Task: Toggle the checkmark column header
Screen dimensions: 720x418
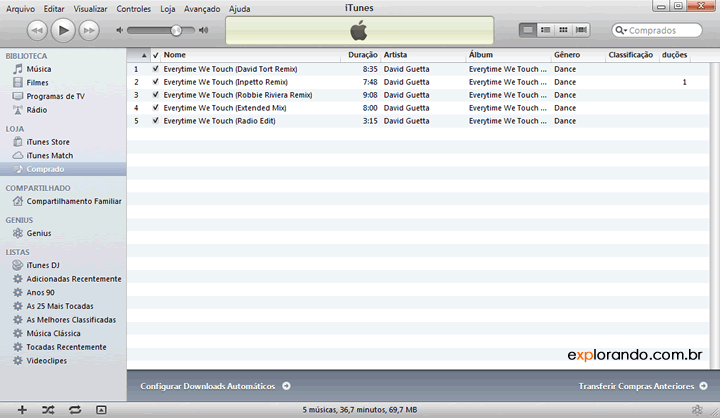Action: (156, 55)
